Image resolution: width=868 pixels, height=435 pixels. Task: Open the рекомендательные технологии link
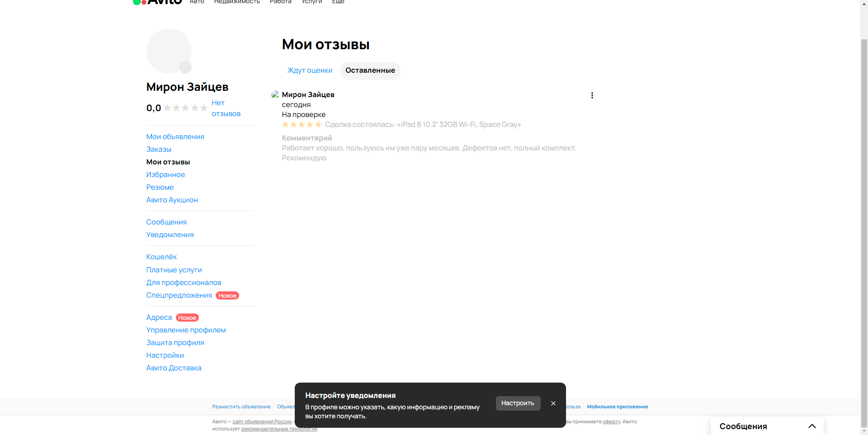click(279, 429)
